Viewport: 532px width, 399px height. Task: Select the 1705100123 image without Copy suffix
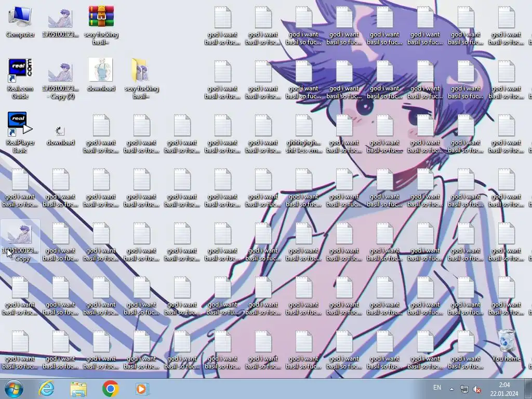point(60,21)
